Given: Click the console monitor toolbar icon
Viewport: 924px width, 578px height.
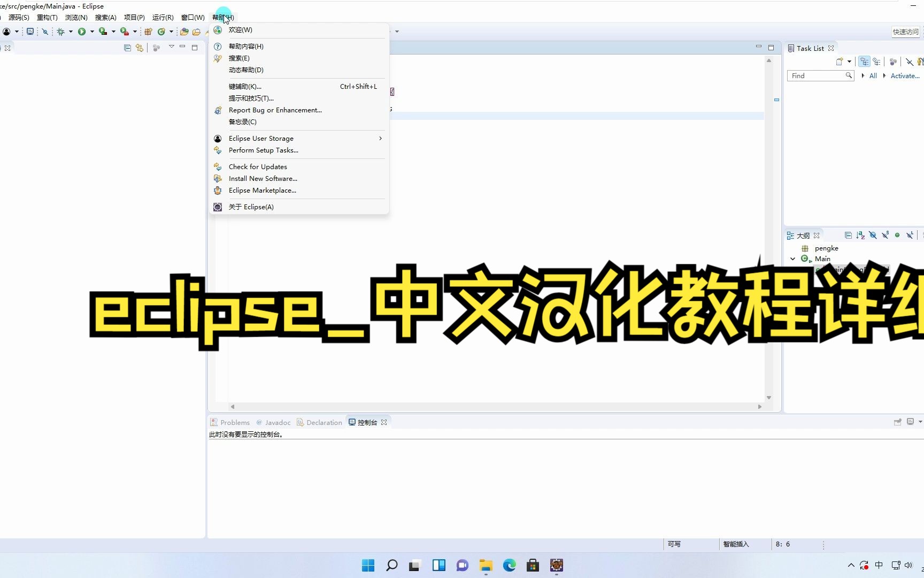Looking at the screenshot, I should click(x=30, y=32).
